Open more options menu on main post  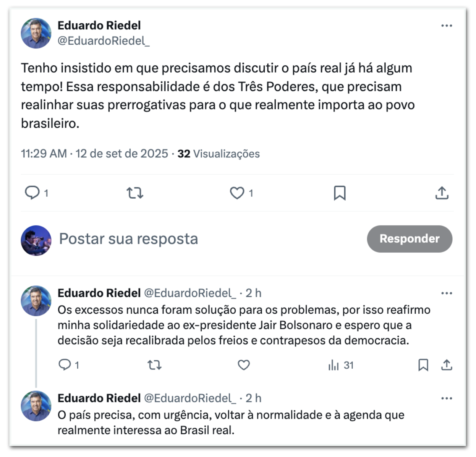(446, 26)
